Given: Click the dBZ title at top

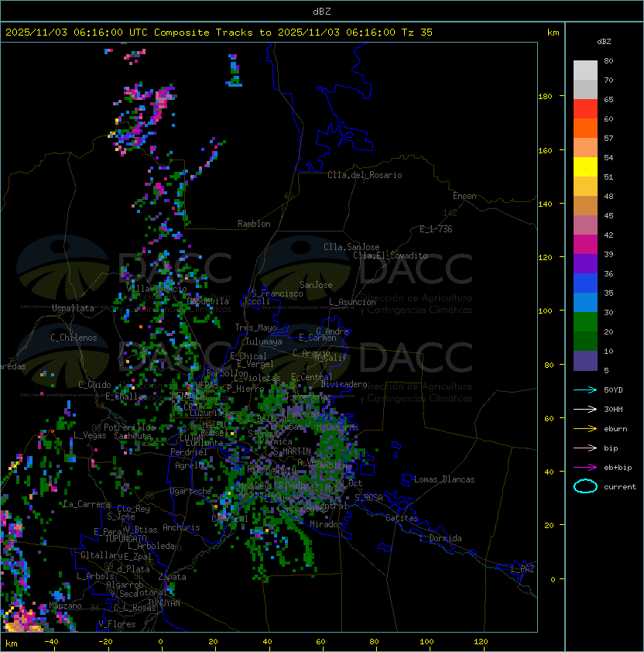Looking at the screenshot, I should [x=322, y=12].
